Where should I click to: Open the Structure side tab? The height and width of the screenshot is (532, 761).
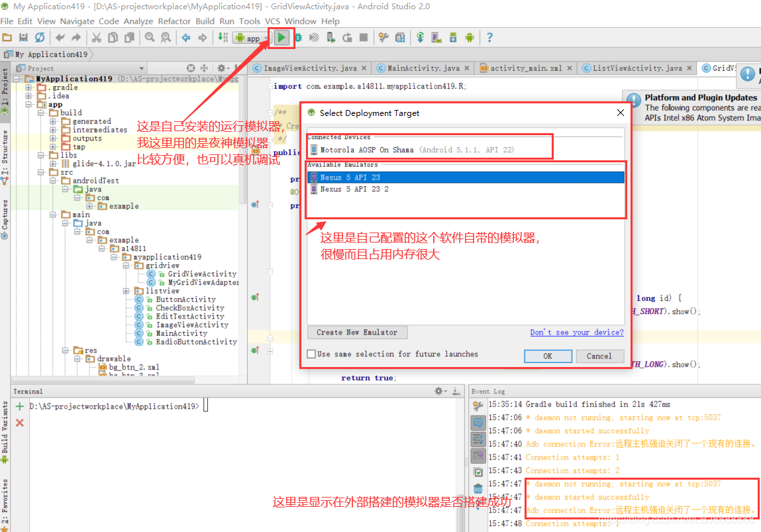5,157
